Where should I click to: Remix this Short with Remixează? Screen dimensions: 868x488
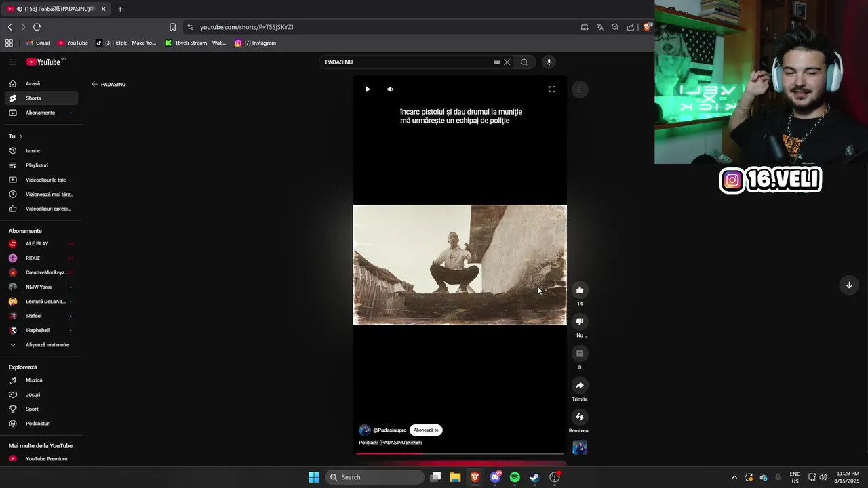(580, 418)
